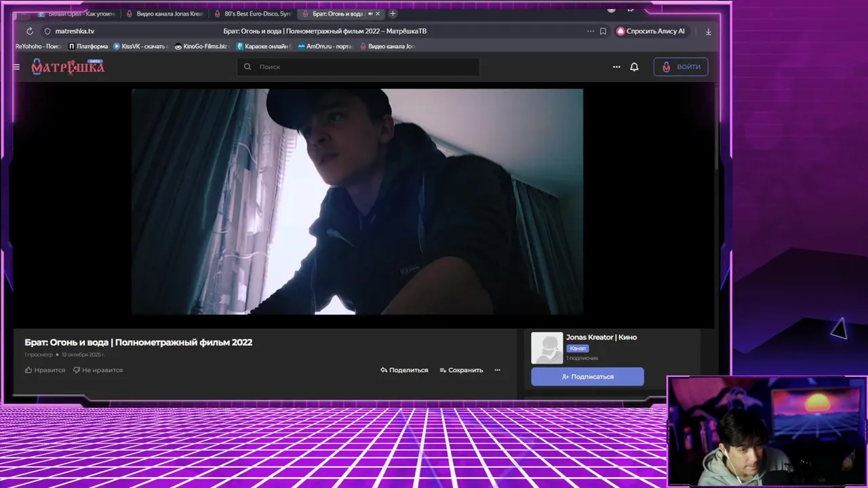Open the ReYohoho bookmark
Viewport: 868px width, 488px height.
tap(38, 46)
